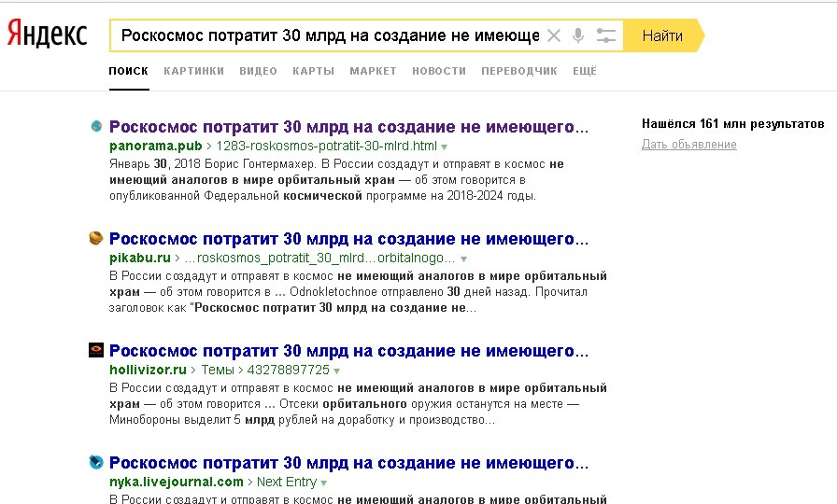Click 'Нашёлся 161 млн результатов' text
Screen dimensions: 837x504
[733, 124]
